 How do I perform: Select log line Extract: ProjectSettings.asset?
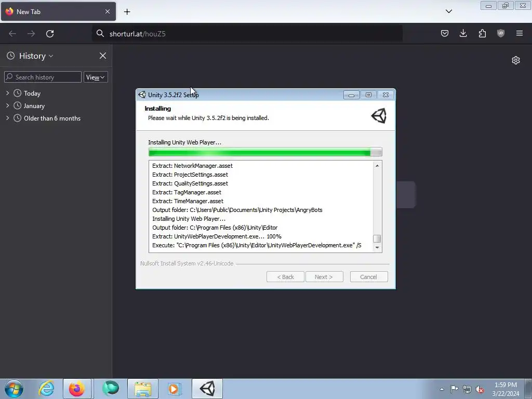pos(190,175)
